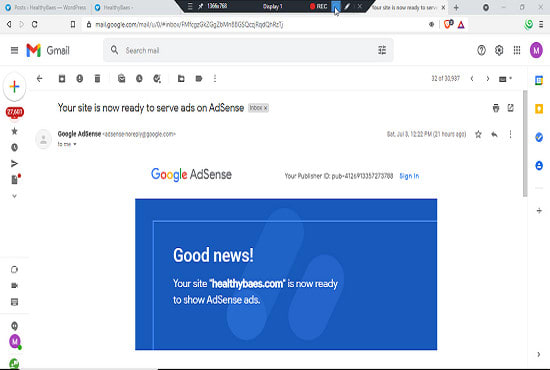Open Google Tasks side panel
Image resolution: width=550 pixels, height=370 pixels.
[539, 137]
